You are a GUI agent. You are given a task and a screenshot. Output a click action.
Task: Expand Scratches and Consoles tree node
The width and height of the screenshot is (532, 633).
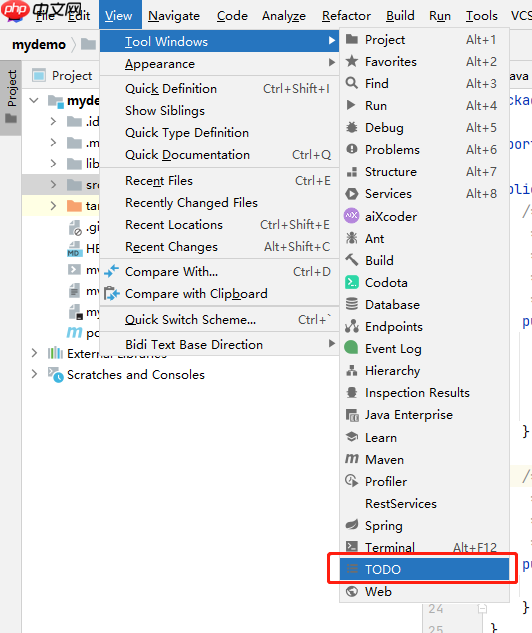(35, 374)
